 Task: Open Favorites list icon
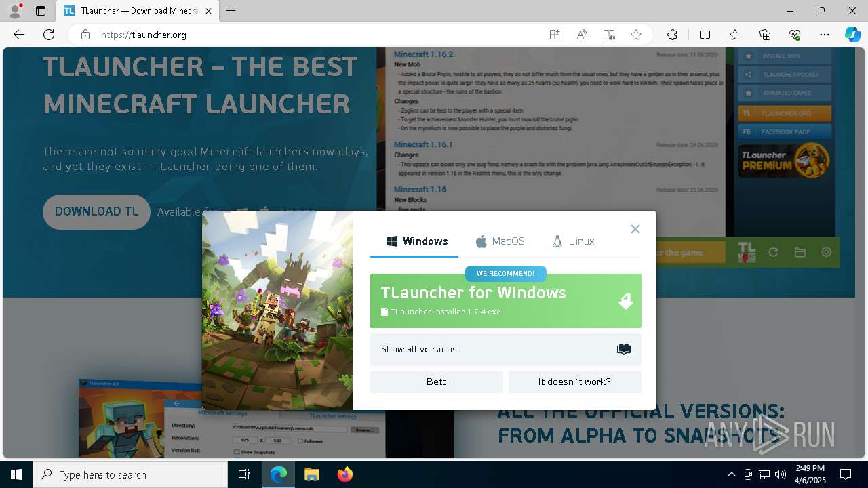coord(735,35)
